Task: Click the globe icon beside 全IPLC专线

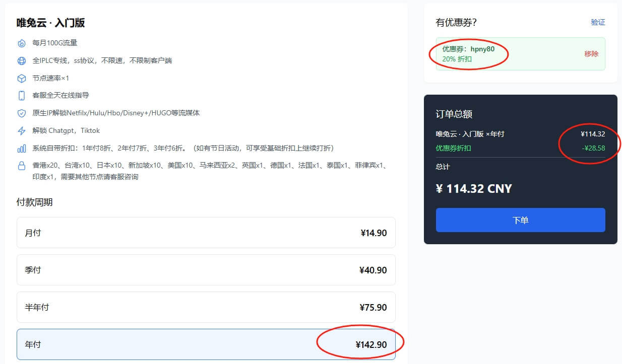Action: (21, 60)
